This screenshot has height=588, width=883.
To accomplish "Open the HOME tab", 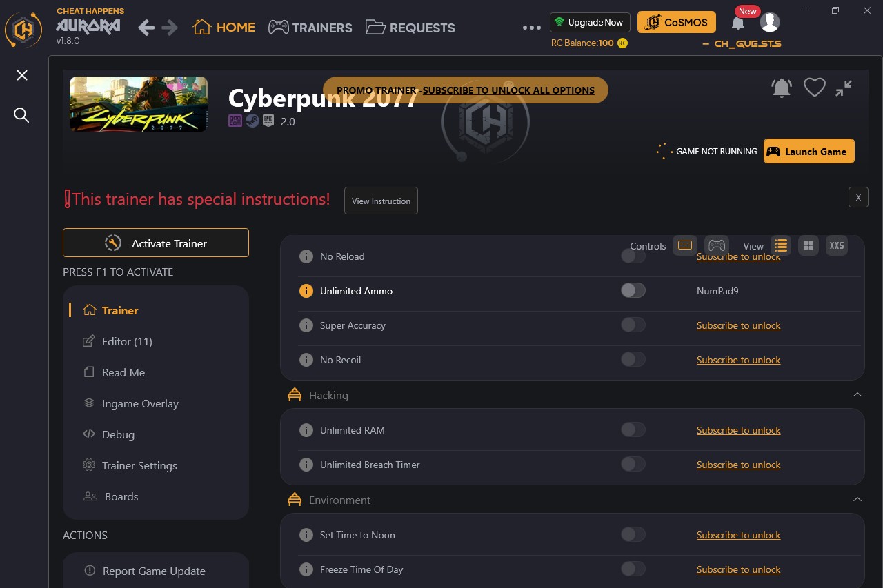I will click(x=224, y=28).
